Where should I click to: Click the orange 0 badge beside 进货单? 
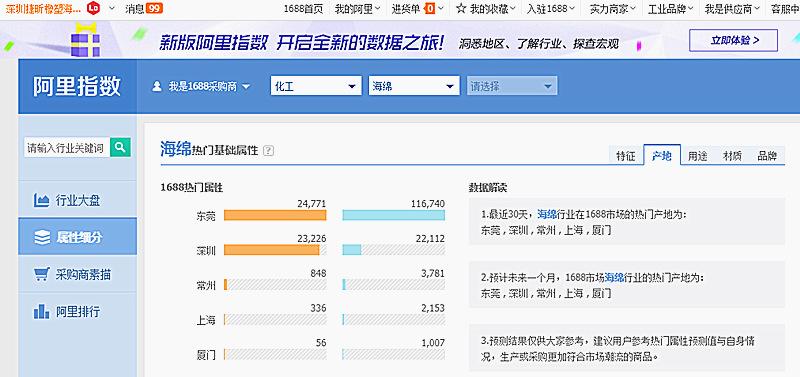coord(430,8)
